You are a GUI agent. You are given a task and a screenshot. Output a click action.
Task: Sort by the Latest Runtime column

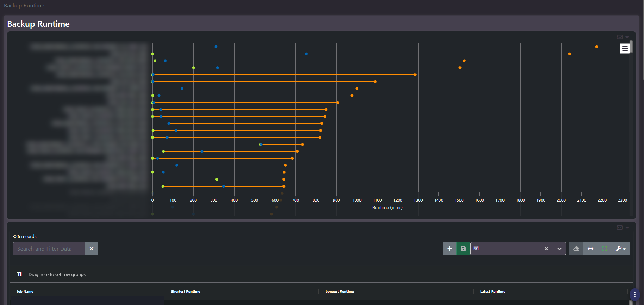pyautogui.click(x=493, y=292)
